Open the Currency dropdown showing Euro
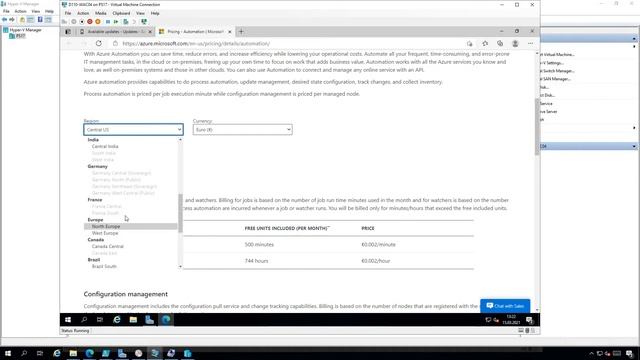The image size is (640, 360). coord(242,129)
